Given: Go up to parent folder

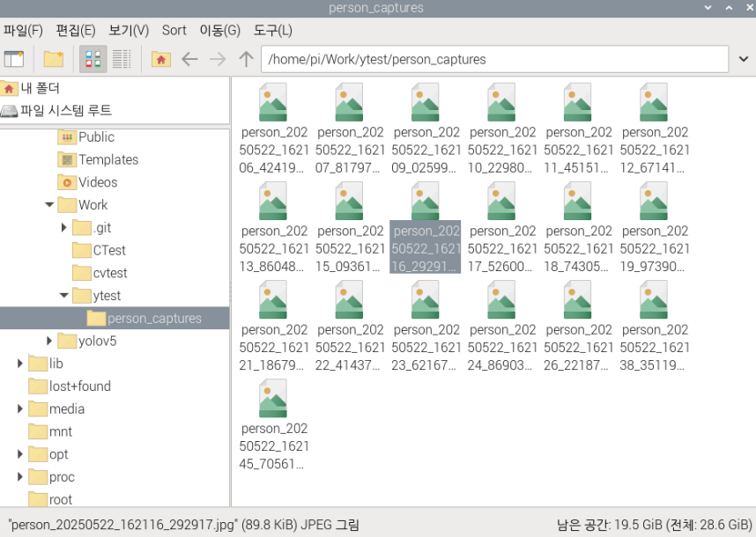Looking at the screenshot, I should pyautogui.click(x=247, y=59).
